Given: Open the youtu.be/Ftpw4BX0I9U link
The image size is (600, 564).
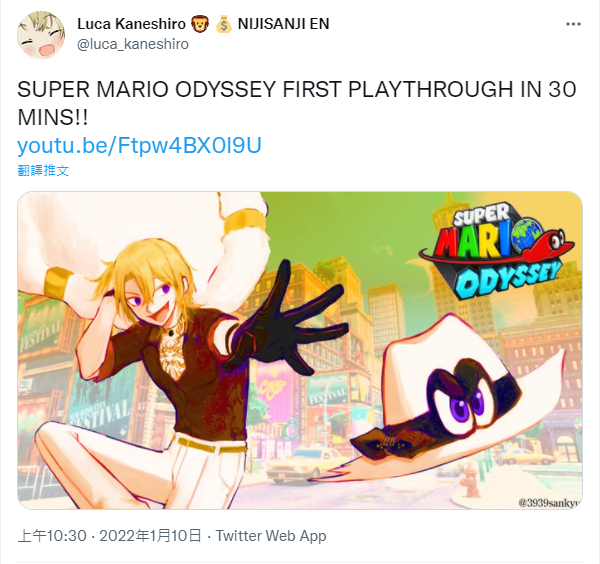Looking at the screenshot, I should (x=139, y=145).
